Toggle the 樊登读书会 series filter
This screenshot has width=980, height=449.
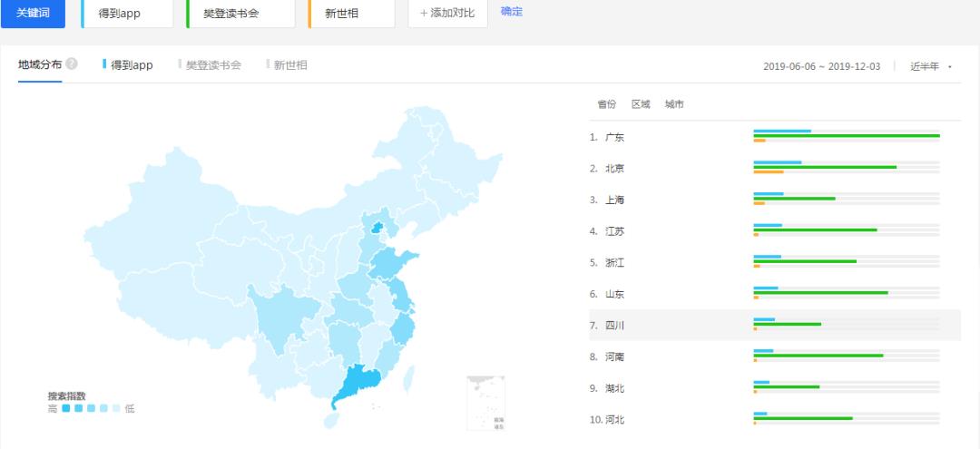[211, 65]
